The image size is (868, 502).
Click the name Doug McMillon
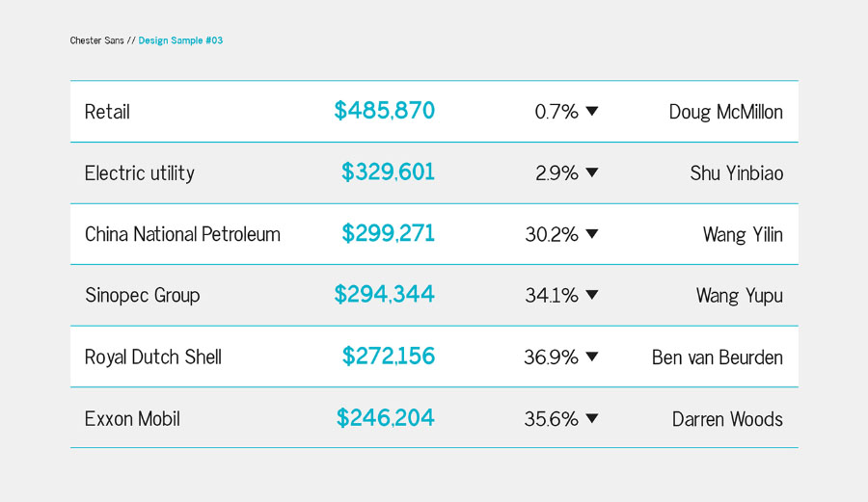pyautogui.click(x=725, y=112)
